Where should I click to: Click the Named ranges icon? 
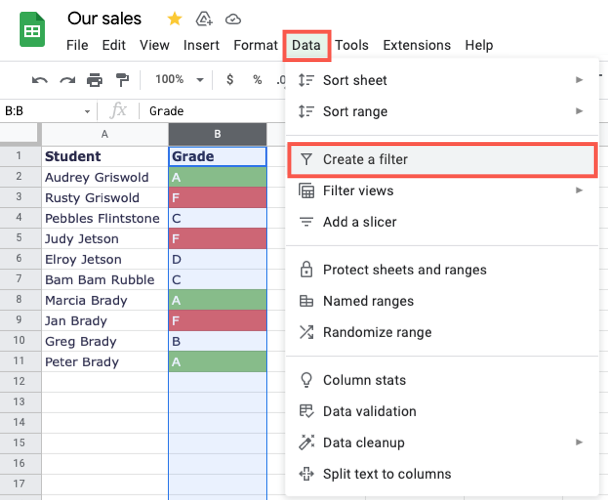pyautogui.click(x=306, y=301)
